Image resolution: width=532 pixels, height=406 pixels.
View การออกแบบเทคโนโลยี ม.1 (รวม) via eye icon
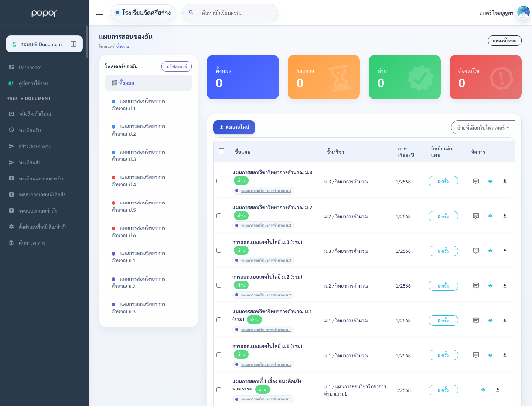click(x=490, y=355)
